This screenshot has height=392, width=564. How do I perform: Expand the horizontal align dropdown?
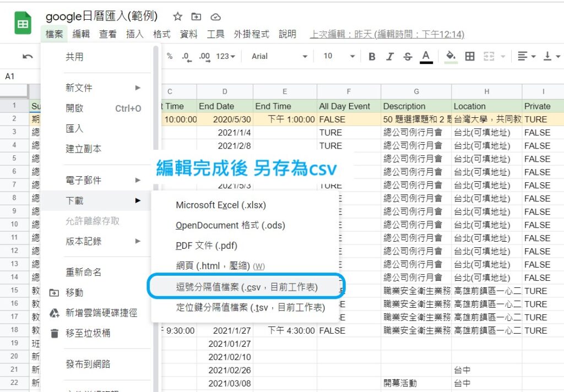click(526, 56)
